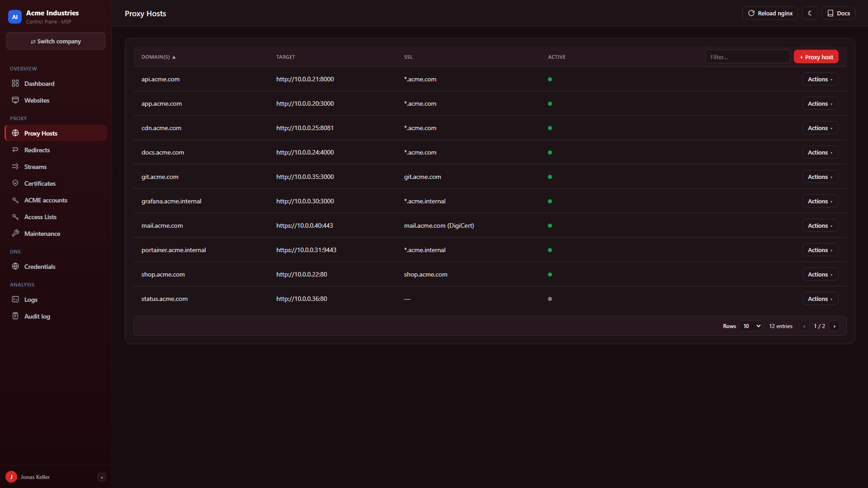Open Actions dropdown for mail.acme.com
Viewport: 868px width, 488px height.
tap(820, 225)
